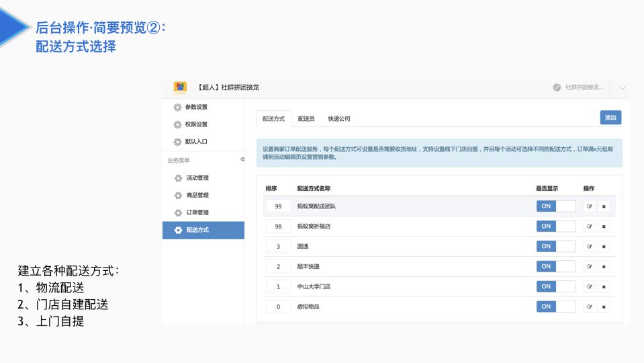The image size is (644, 363).
Task: Open 参数设置 in the sidebar
Action: [x=196, y=108]
